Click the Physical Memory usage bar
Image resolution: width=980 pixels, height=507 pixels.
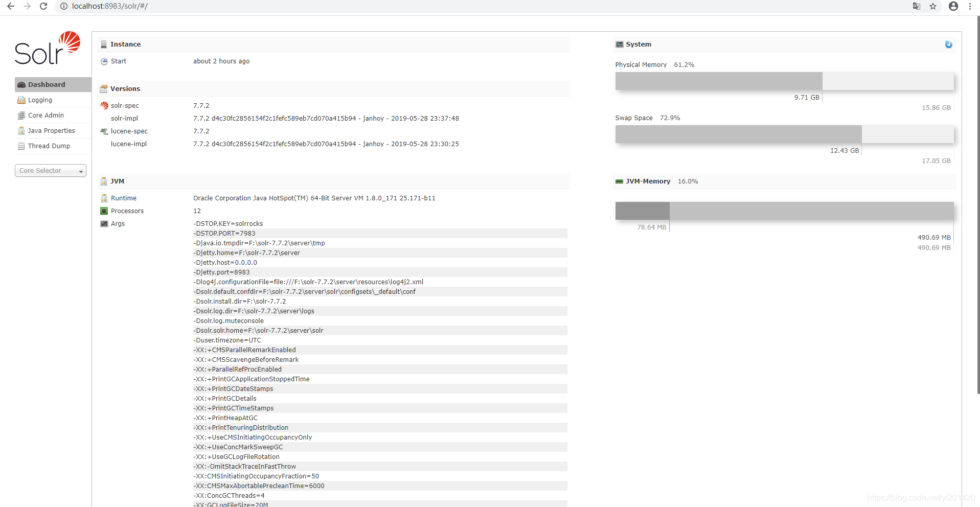click(x=784, y=81)
